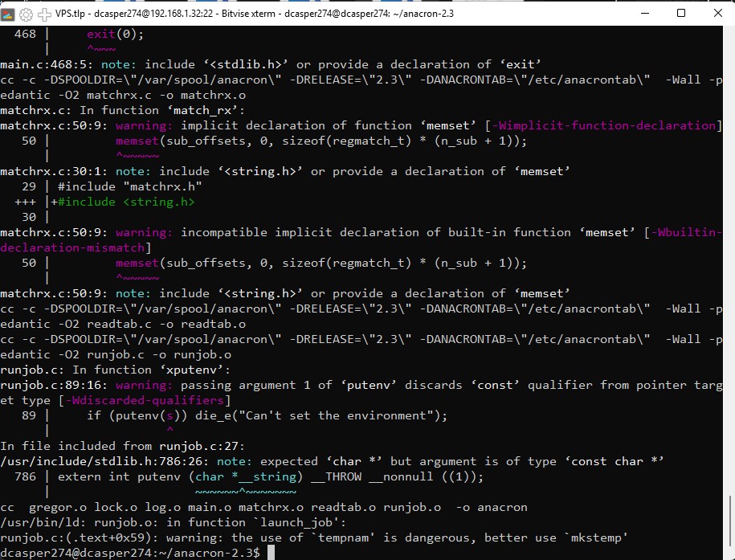Click the terminal cursor block after the prompt
This screenshot has width=735, height=560.
272,553
